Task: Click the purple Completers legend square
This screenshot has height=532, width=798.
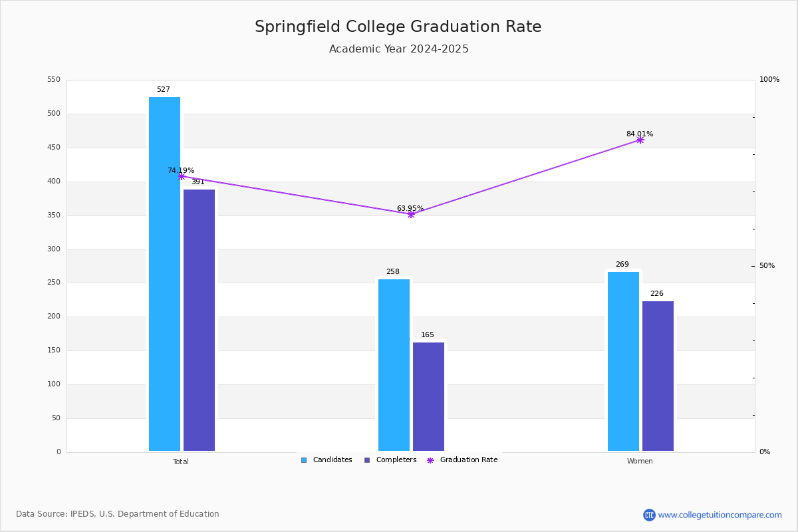Action: pyautogui.click(x=367, y=460)
